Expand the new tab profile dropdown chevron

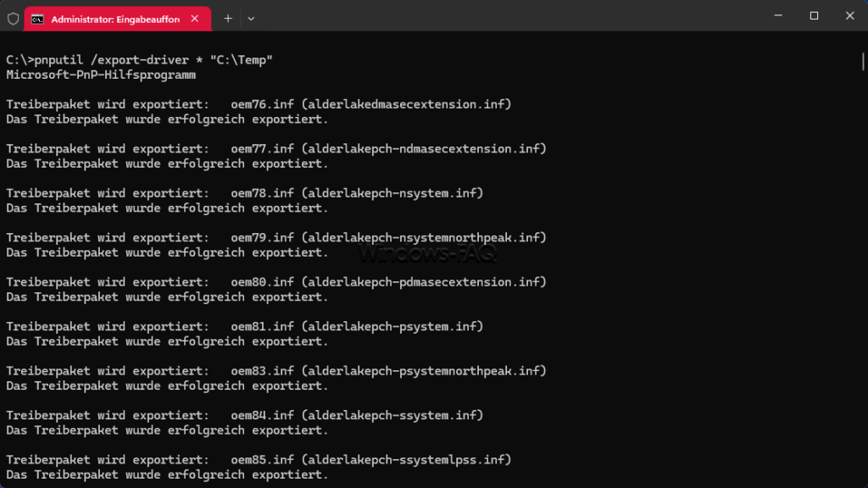click(x=251, y=19)
